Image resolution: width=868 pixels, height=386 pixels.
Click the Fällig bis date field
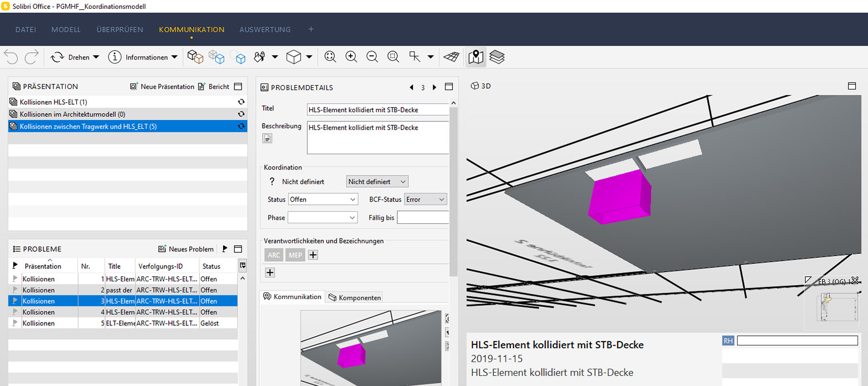[x=422, y=218]
